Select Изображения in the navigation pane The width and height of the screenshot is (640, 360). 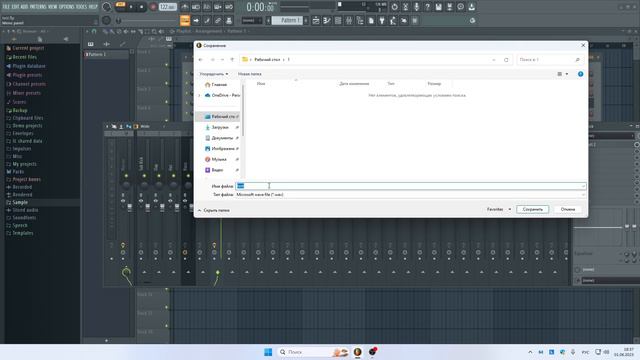click(x=220, y=149)
